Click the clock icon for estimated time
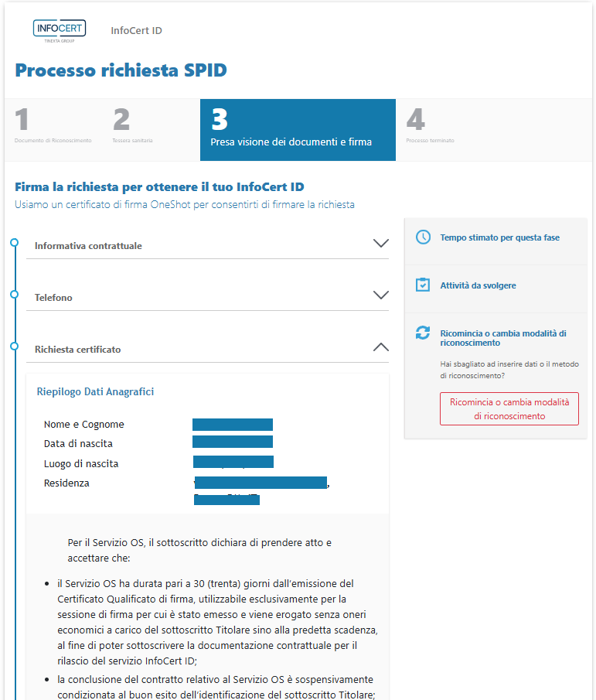 [x=423, y=237]
